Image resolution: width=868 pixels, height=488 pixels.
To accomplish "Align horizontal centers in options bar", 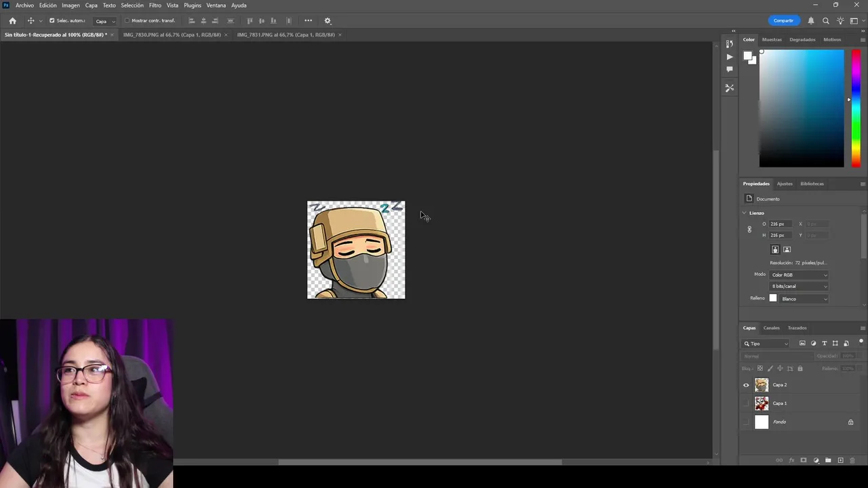I will click(x=203, y=21).
